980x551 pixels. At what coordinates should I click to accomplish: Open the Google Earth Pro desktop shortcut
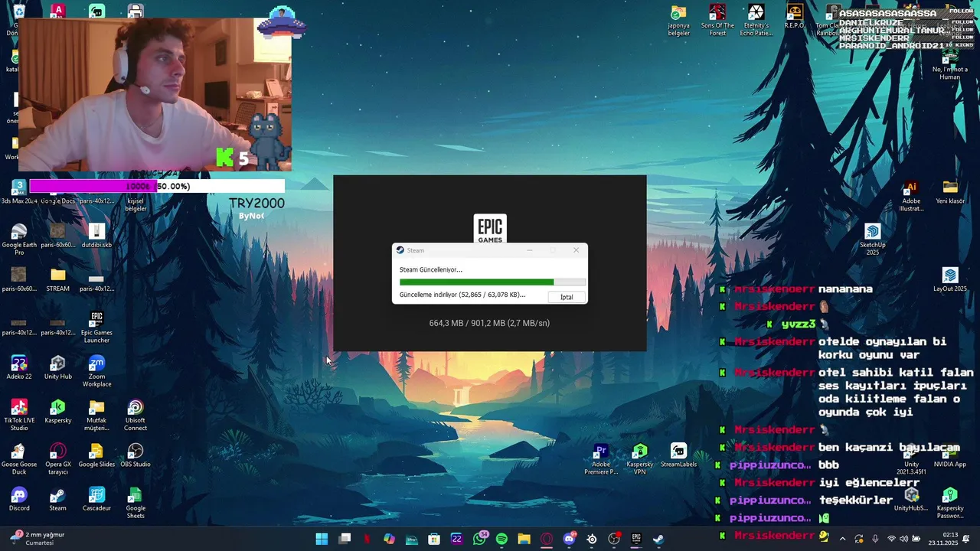(19, 239)
